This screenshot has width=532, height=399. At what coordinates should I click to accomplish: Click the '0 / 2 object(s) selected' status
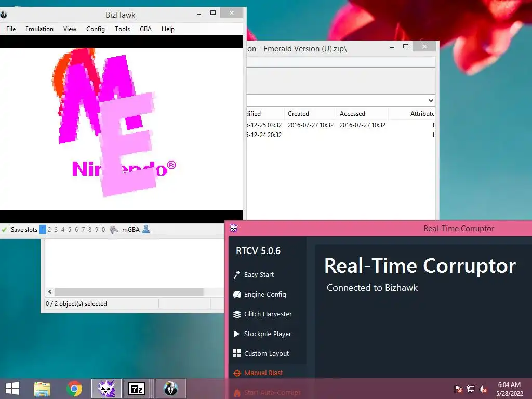coord(76,303)
